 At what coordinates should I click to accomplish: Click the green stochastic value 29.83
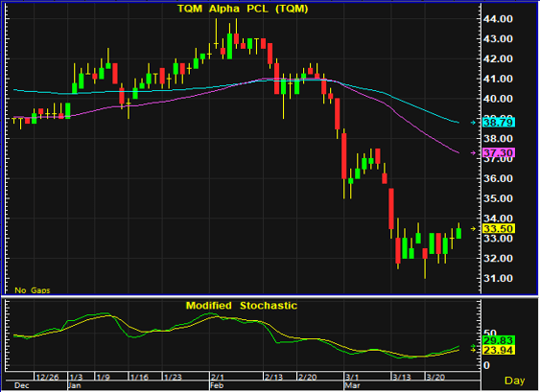499,340
